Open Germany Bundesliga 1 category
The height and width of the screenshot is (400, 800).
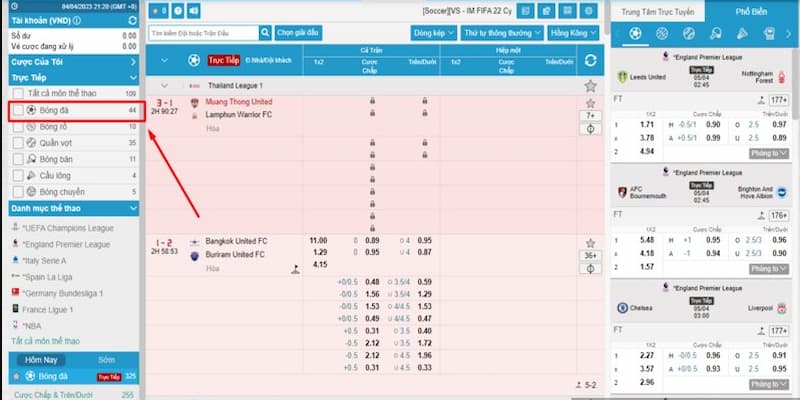pyautogui.click(x=63, y=293)
